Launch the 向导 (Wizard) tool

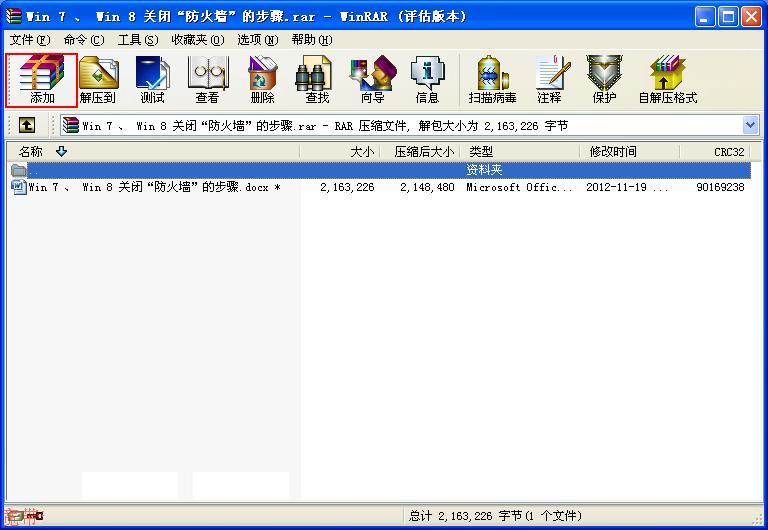point(373,80)
